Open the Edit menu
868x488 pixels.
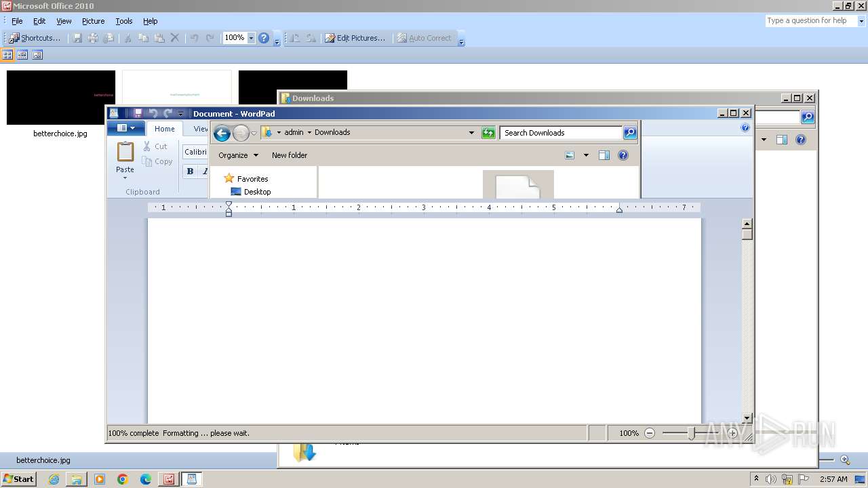click(x=39, y=21)
